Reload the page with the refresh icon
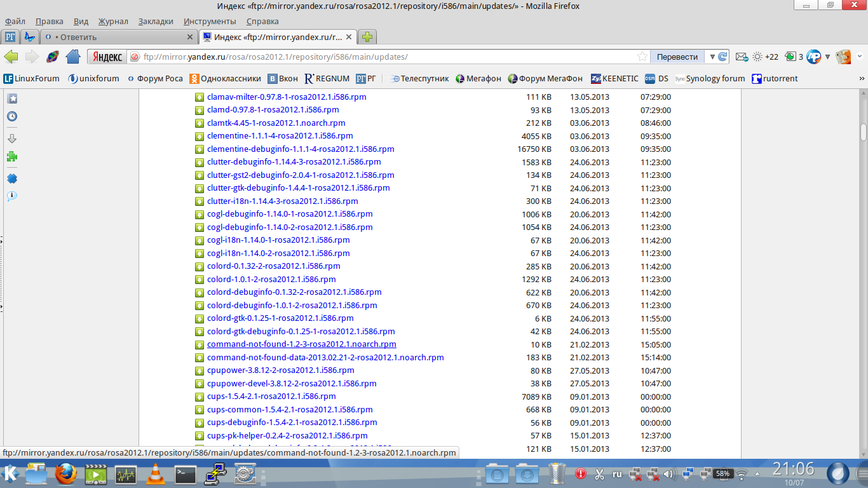 (722, 57)
